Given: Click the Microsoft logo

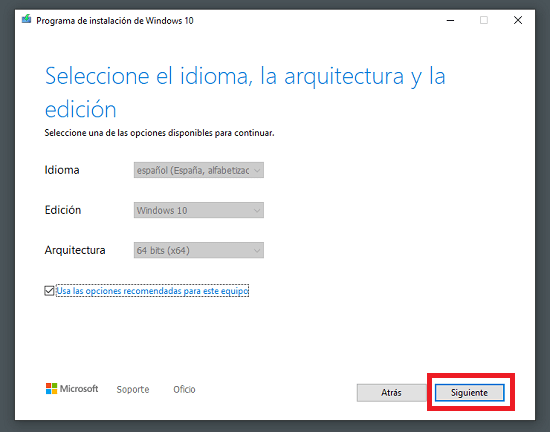Looking at the screenshot, I should click(x=72, y=389).
